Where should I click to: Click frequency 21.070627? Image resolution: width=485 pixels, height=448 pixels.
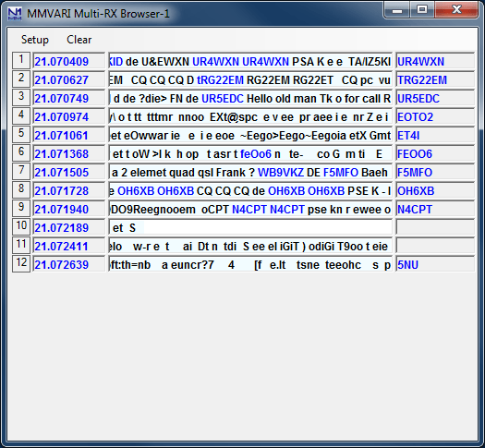tap(69, 79)
